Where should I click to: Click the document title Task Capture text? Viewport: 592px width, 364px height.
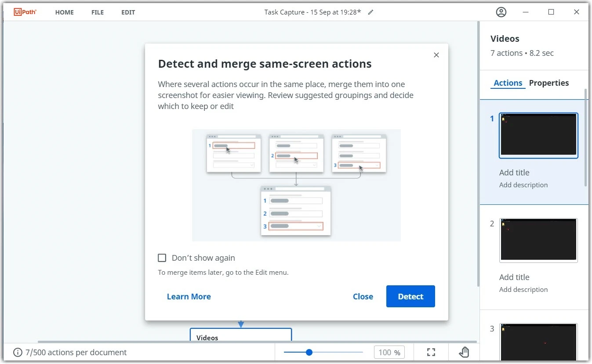(x=312, y=12)
